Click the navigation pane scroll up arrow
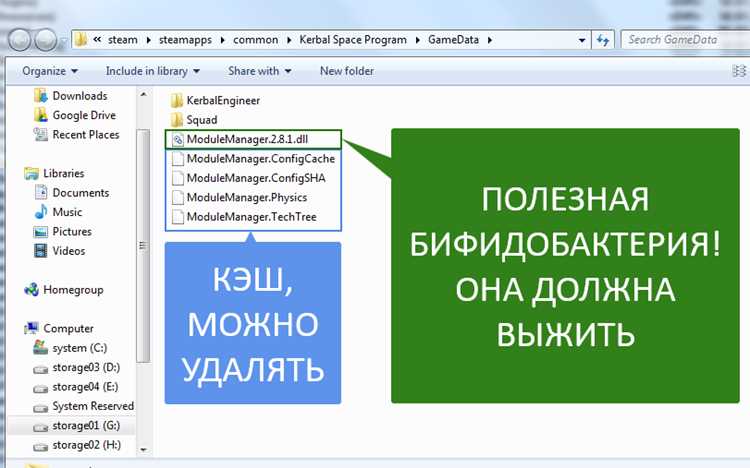The image size is (750, 468). [x=143, y=95]
